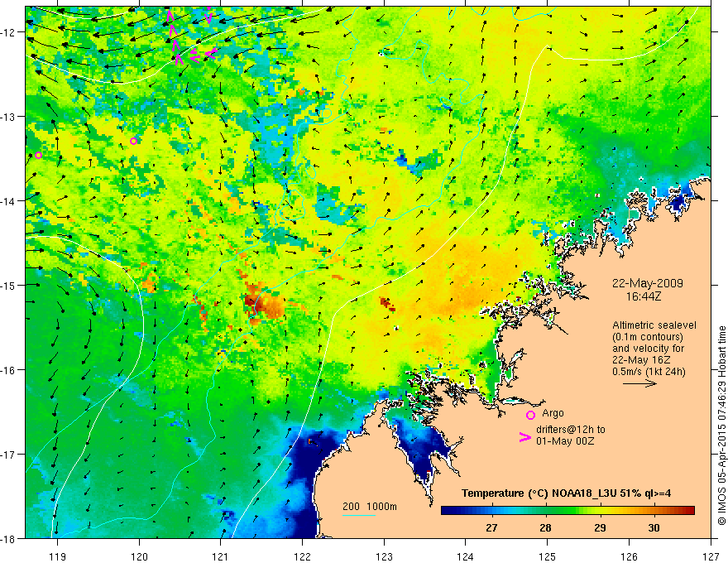This screenshot has width=728, height=563.
Task: Click the magenta drifter legend arrowhead
Action: point(524,437)
